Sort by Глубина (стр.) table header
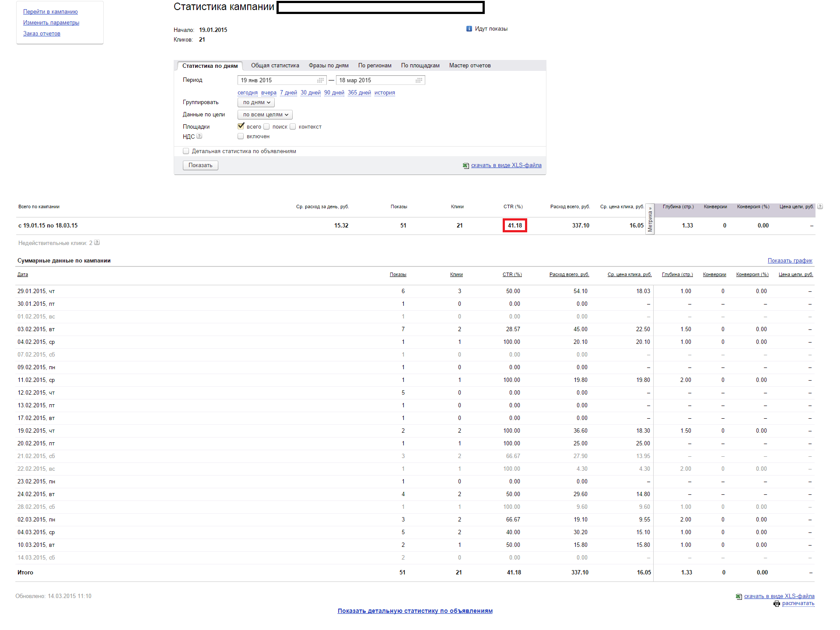 tap(677, 275)
